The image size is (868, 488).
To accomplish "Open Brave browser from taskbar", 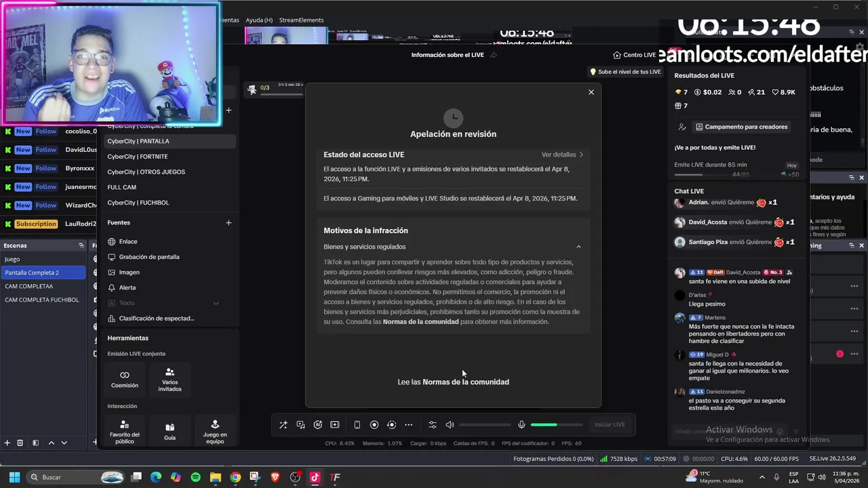I will click(275, 477).
